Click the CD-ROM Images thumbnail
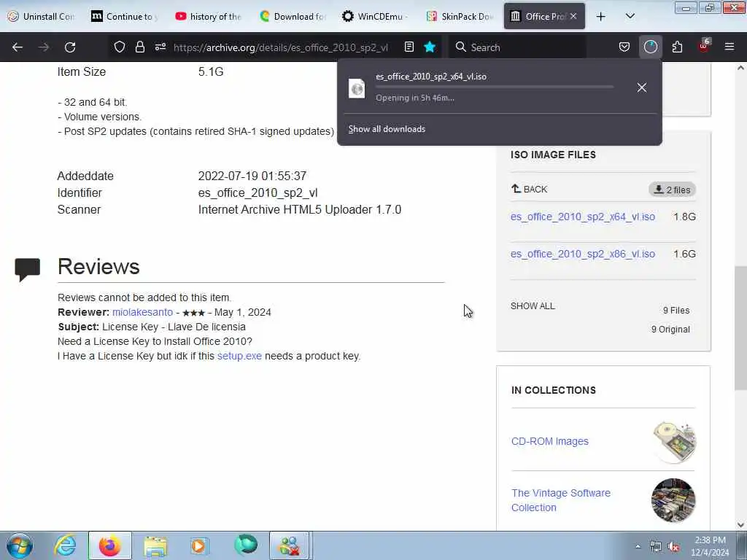 (x=673, y=441)
